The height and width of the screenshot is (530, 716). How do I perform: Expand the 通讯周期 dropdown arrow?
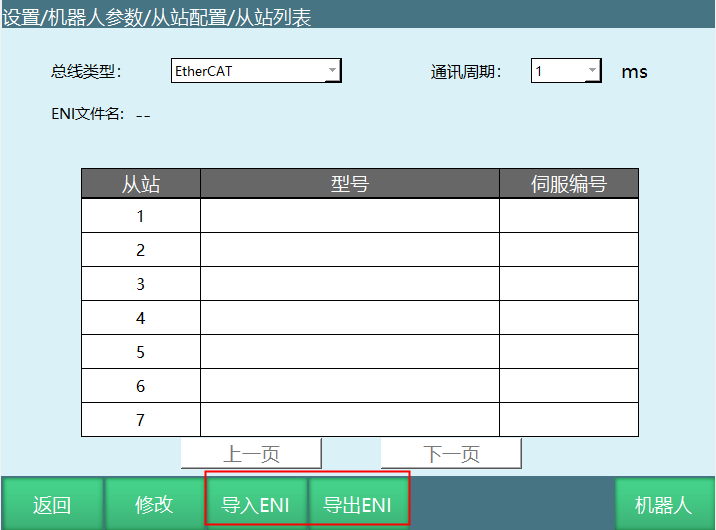coord(592,71)
